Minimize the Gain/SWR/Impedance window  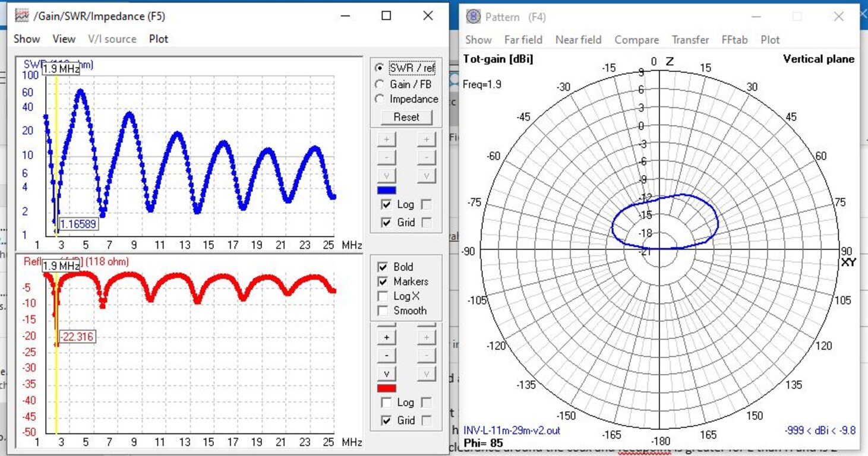(345, 16)
